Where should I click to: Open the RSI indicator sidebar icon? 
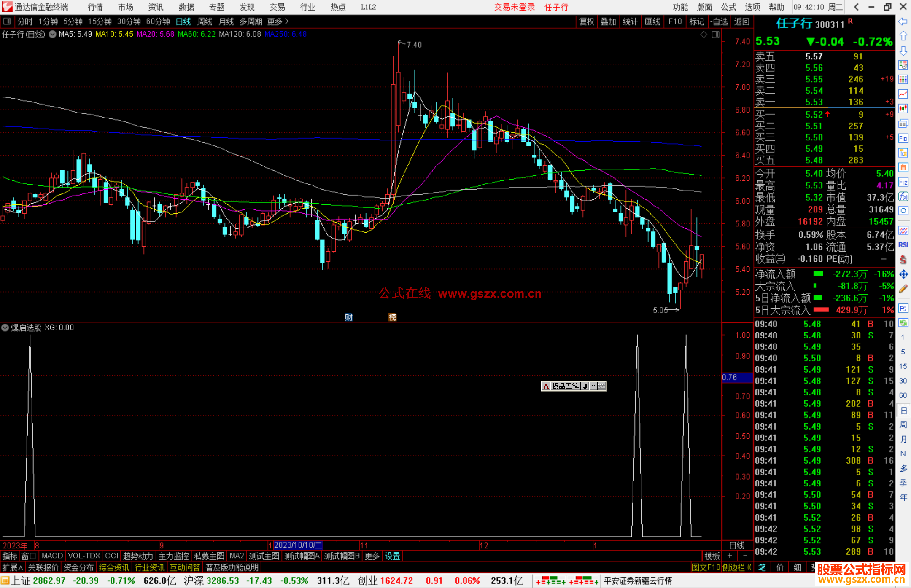pyautogui.click(x=903, y=245)
